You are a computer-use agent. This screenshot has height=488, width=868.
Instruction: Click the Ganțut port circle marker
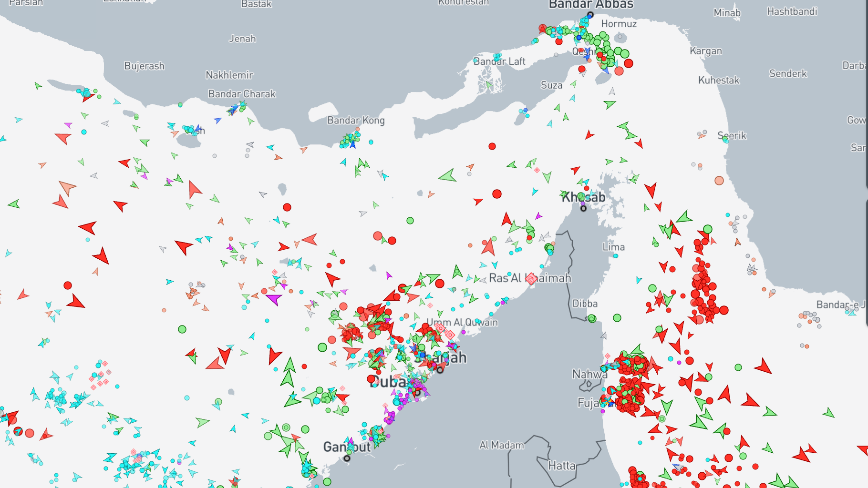(347, 458)
